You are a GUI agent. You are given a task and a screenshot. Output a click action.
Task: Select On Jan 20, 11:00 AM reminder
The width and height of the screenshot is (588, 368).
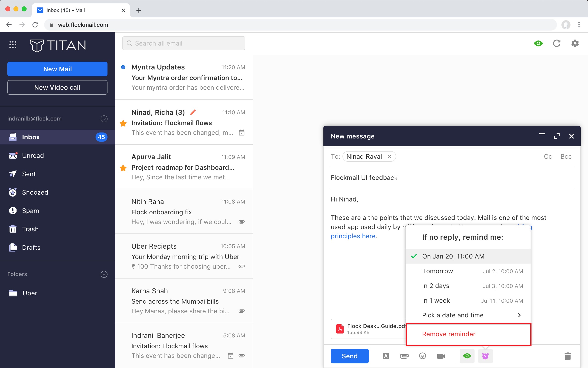point(468,256)
